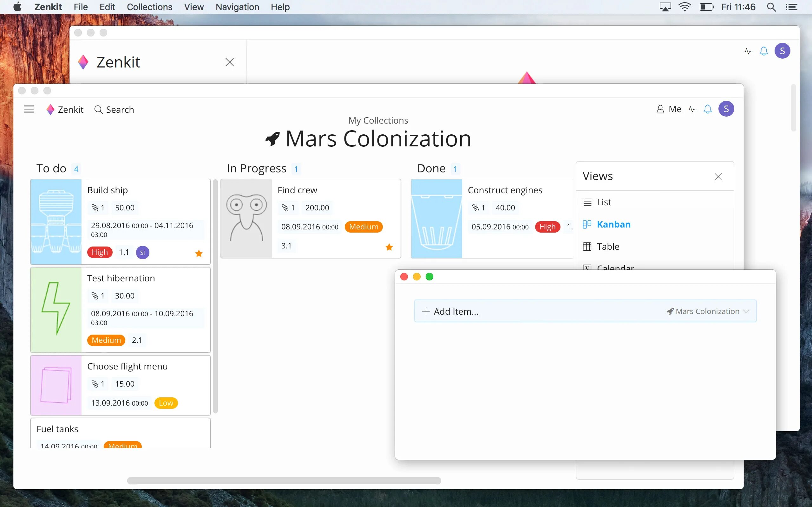Open the hamburger menu in main window
This screenshot has height=507, width=812.
[29, 109]
